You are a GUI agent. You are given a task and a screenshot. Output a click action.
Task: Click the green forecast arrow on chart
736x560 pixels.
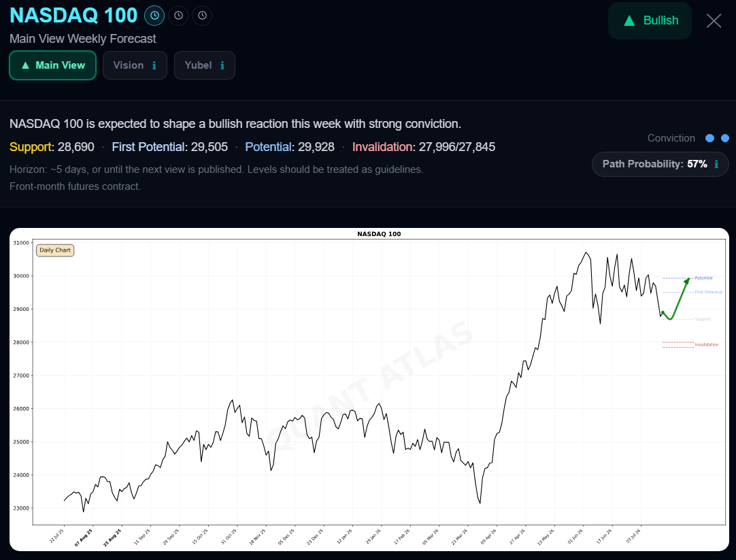[676, 299]
